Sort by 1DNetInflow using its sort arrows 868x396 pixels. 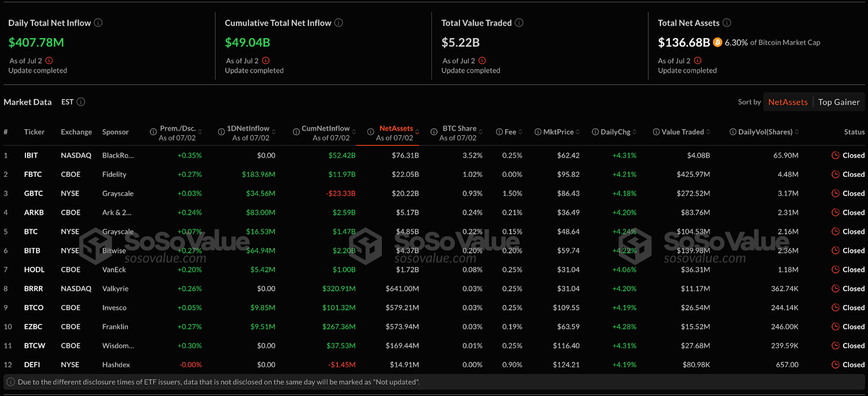coord(273,132)
